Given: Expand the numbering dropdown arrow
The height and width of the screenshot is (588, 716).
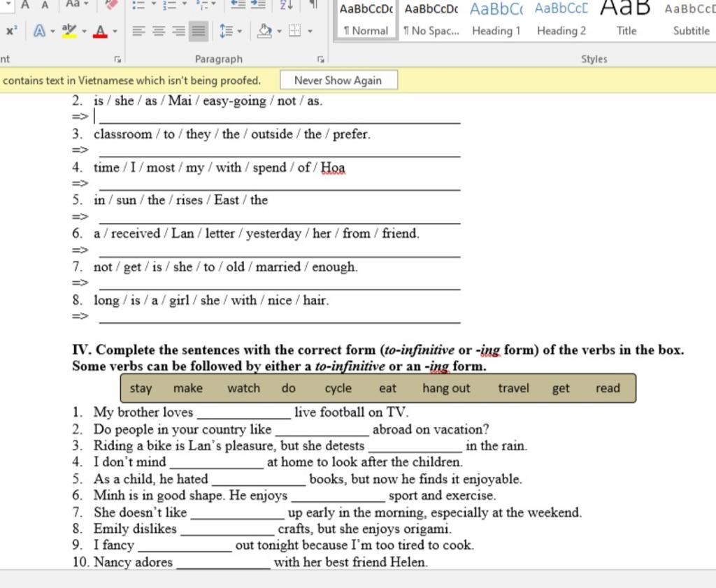Looking at the screenshot, I should (x=185, y=3).
